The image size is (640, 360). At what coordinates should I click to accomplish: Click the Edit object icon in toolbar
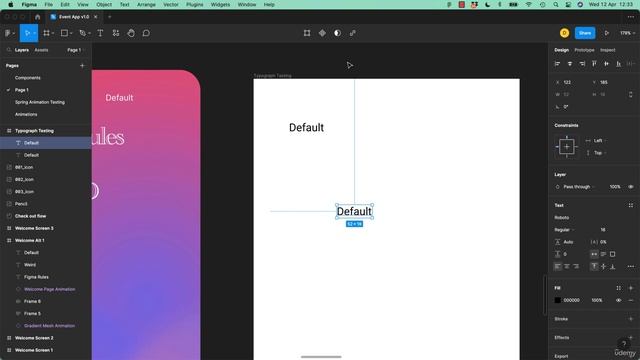coord(307,33)
